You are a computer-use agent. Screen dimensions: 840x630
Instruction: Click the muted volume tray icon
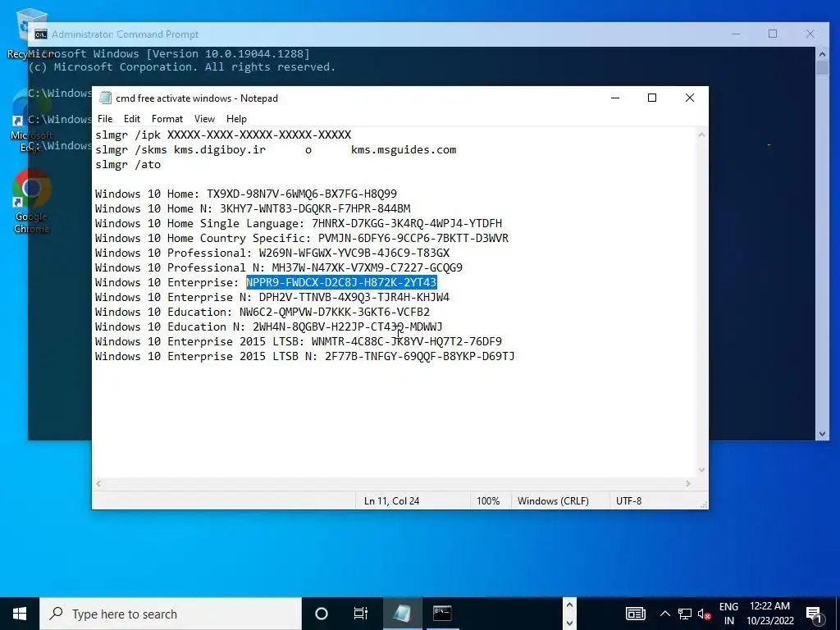(x=705, y=614)
